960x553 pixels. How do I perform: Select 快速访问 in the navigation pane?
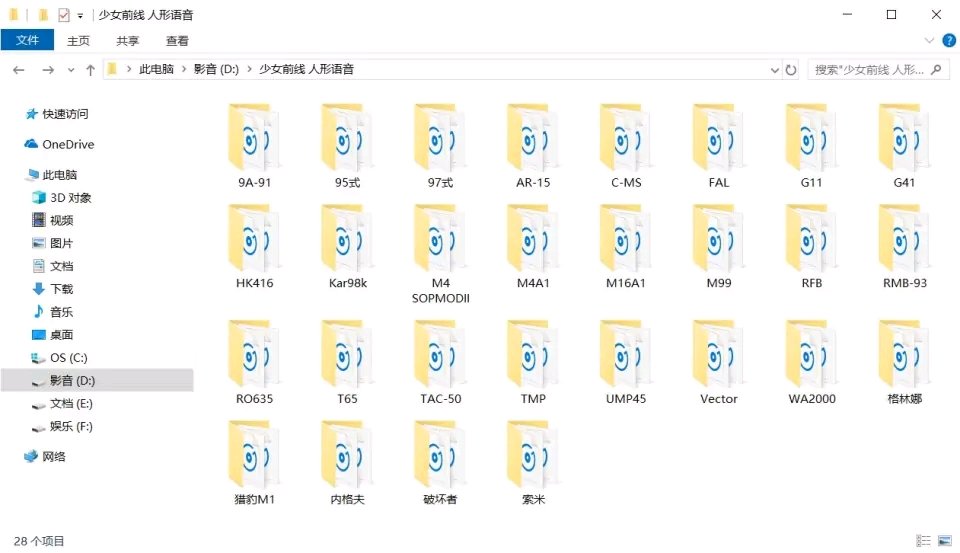[x=57, y=114]
